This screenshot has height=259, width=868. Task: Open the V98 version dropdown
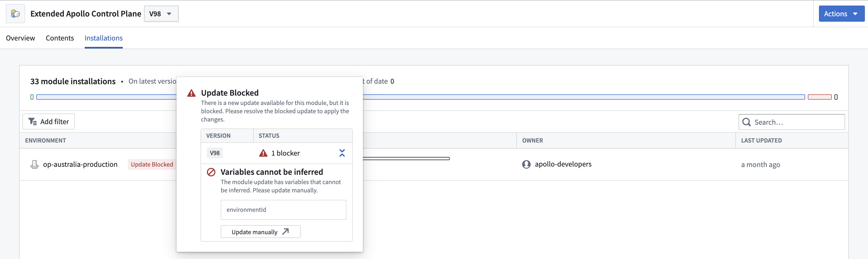click(x=161, y=14)
